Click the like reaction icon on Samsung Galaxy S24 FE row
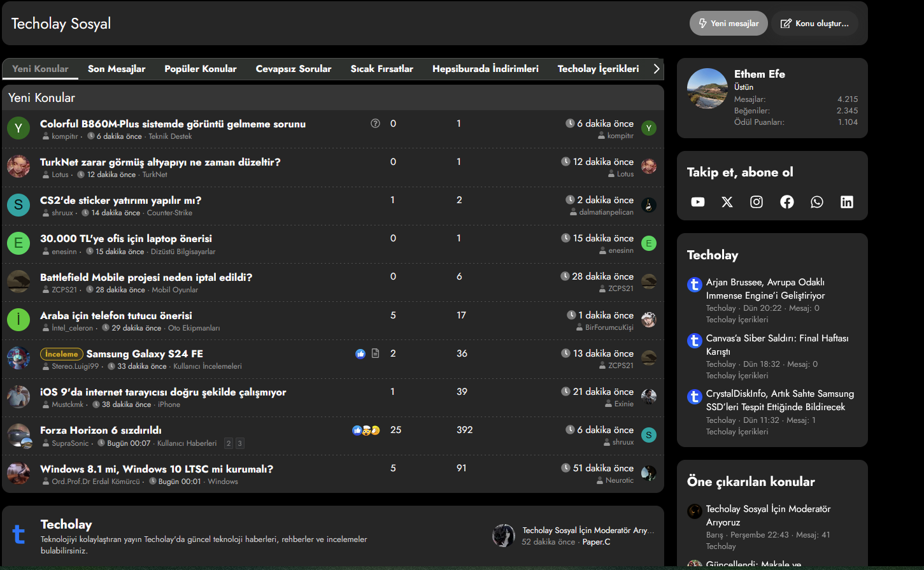Screen dimensions: 924x570 point(360,353)
